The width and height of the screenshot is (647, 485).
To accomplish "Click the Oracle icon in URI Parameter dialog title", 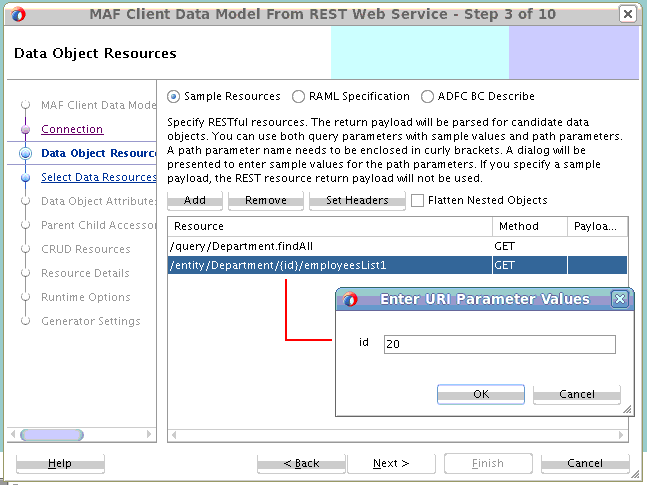I will [350, 299].
